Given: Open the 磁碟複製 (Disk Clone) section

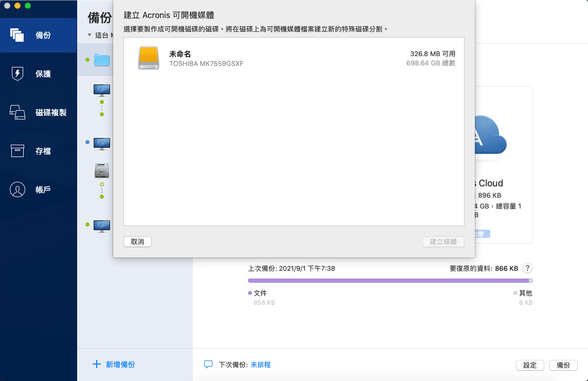Looking at the screenshot, I should pos(38,112).
